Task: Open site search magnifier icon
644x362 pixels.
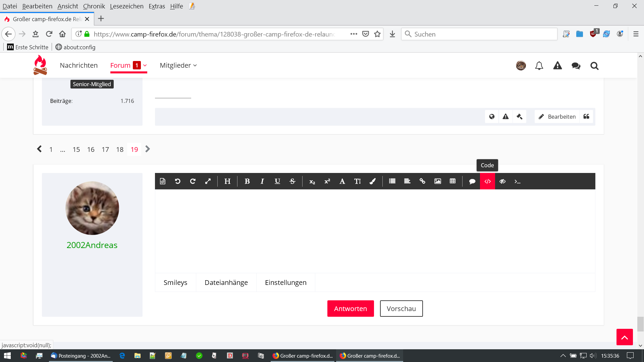Action: click(594, 66)
